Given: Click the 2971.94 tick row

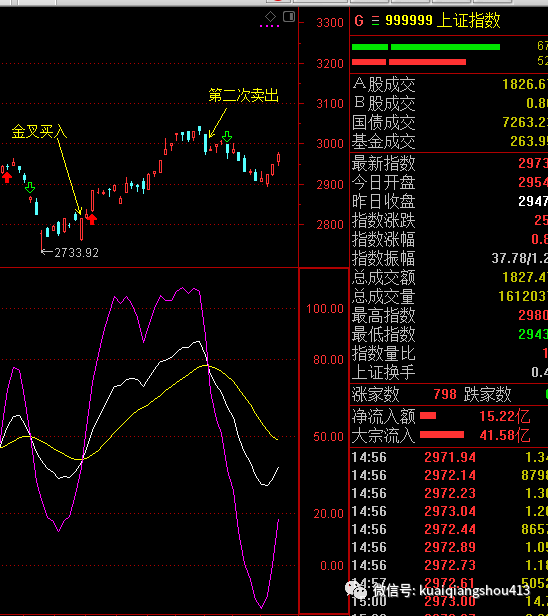Looking at the screenshot, I should pos(449,457).
